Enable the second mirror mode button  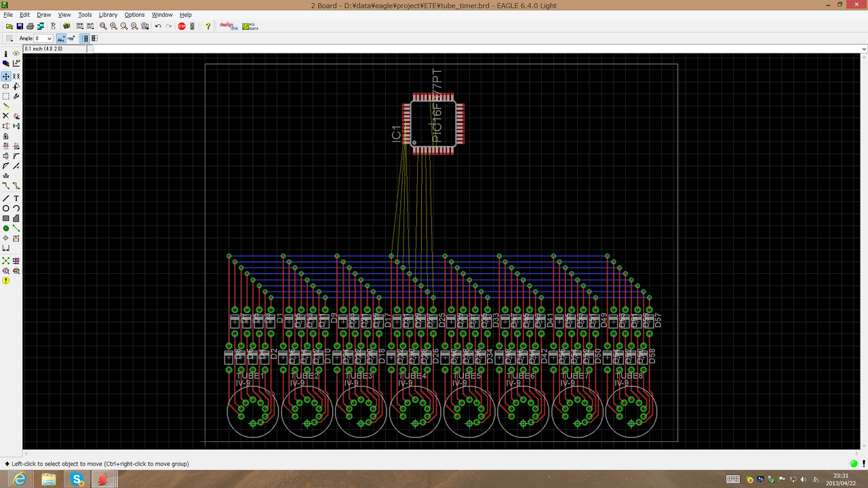click(x=94, y=39)
